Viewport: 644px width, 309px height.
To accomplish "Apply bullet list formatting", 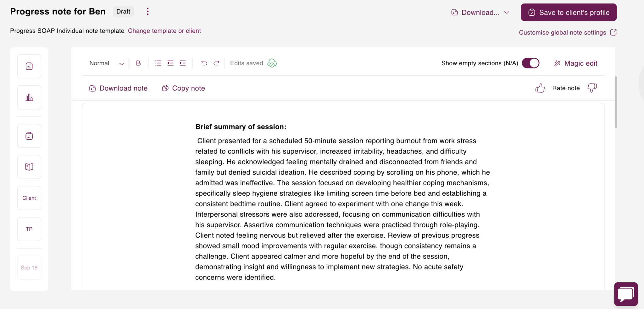I will (x=158, y=63).
